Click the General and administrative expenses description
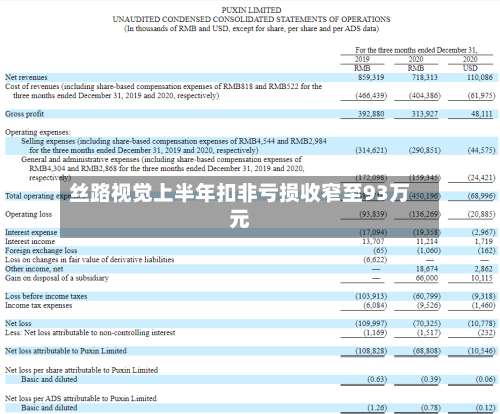This screenshot has height=414, width=500. 162,168
